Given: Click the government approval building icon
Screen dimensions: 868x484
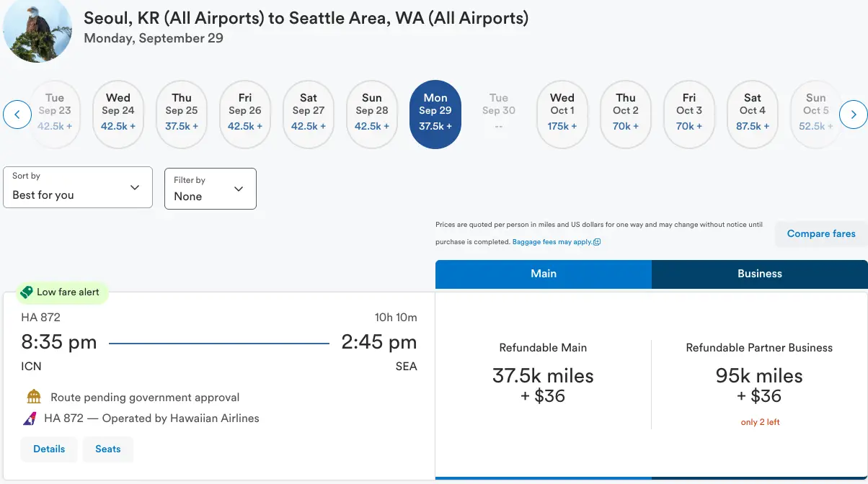Looking at the screenshot, I should coord(34,397).
